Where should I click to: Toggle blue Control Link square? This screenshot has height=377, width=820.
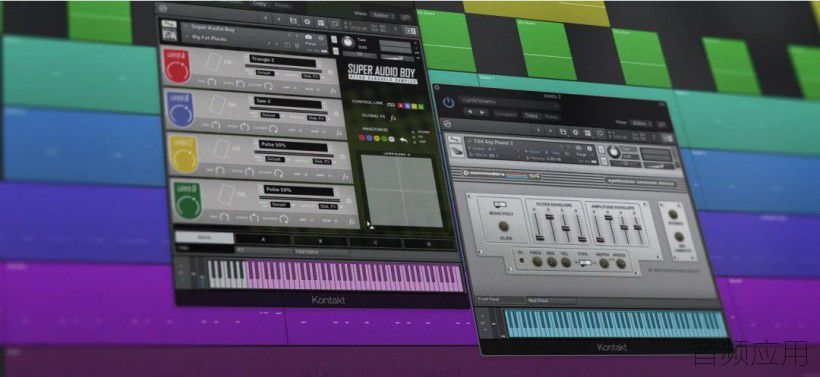click(407, 106)
